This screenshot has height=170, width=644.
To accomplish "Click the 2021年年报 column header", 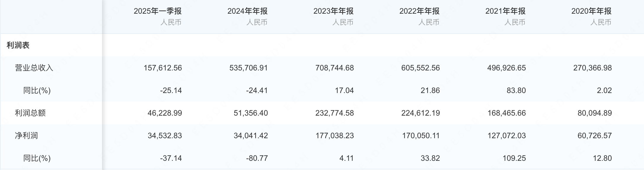I will click(505, 11).
